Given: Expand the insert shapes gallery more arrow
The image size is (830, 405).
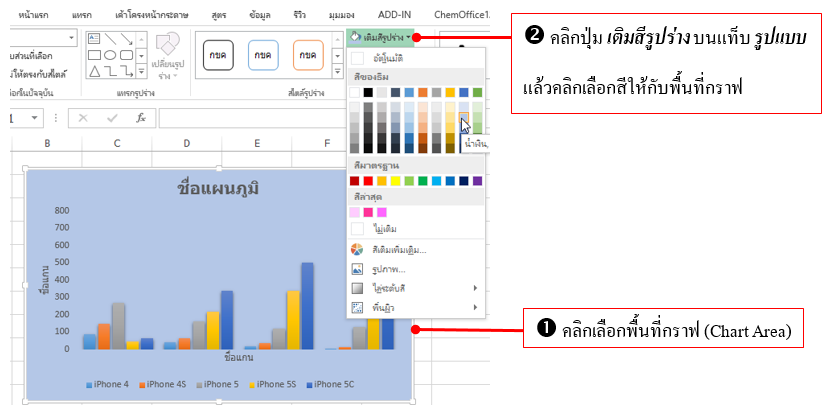Looking at the screenshot, I should [x=141, y=70].
